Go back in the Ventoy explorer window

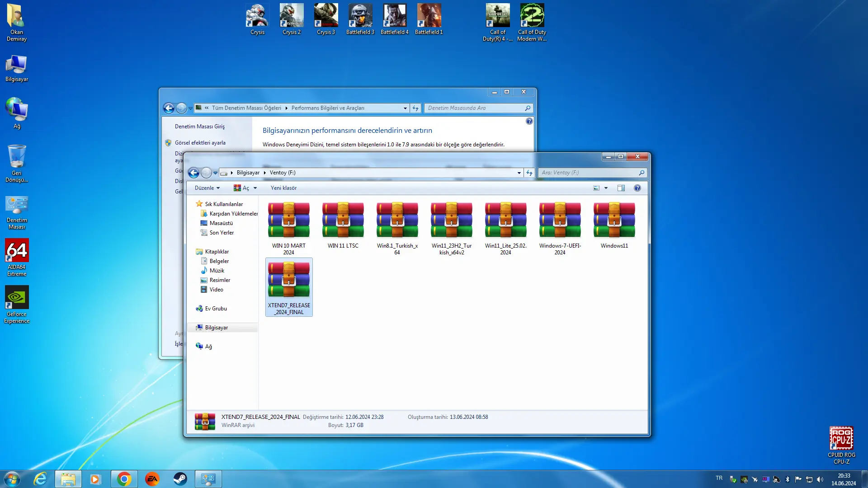(193, 173)
